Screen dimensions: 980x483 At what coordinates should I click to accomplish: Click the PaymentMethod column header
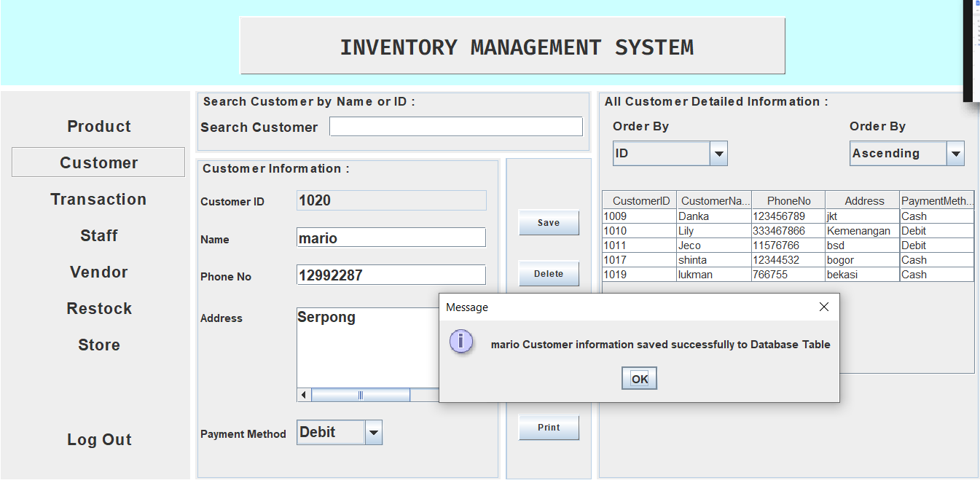(937, 200)
